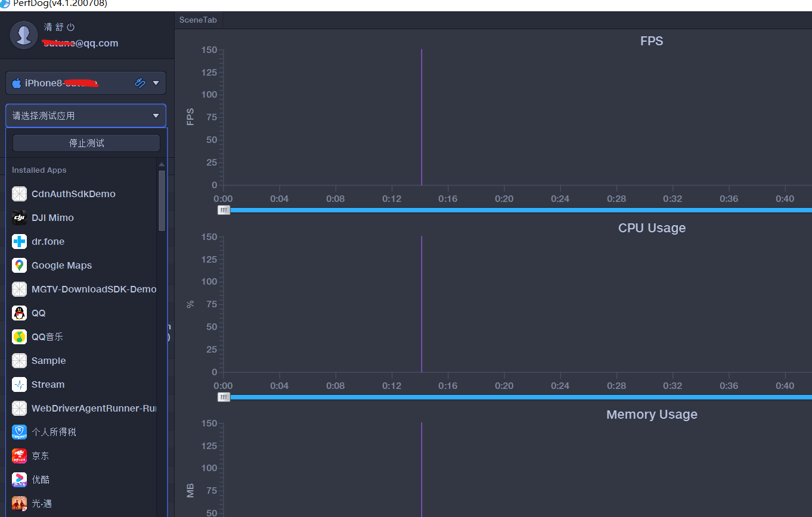Select the DJI Mimo app icon
The height and width of the screenshot is (517, 812).
pyautogui.click(x=20, y=218)
